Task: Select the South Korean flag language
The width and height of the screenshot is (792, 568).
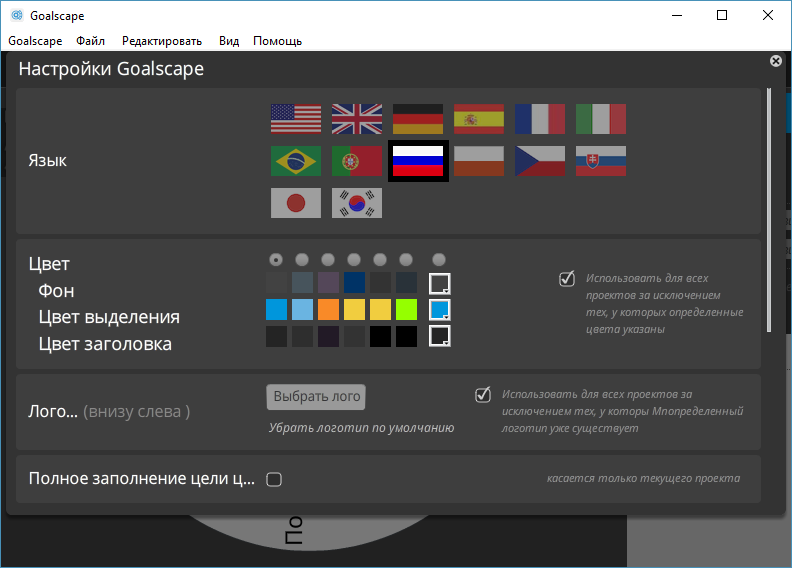Action: click(357, 203)
